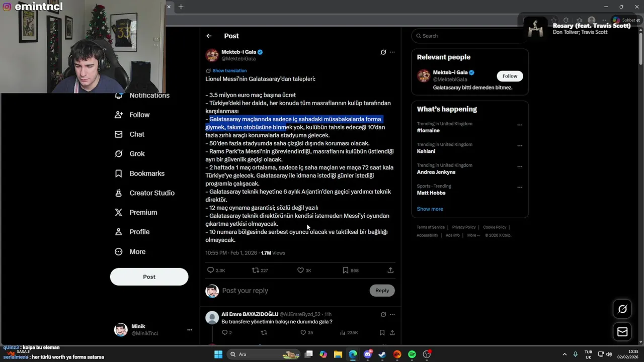Open Chat in the sidebar
This screenshot has height=362, width=644.
point(130,134)
